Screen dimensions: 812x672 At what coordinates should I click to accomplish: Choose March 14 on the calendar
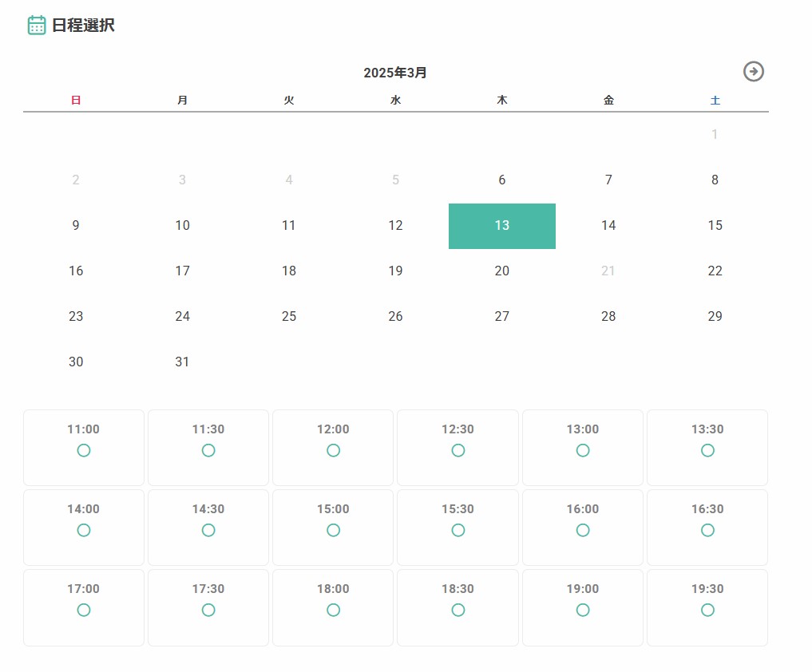(608, 226)
